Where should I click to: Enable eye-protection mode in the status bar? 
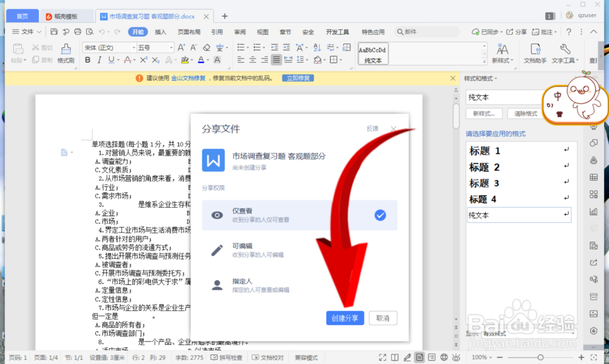(456, 357)
